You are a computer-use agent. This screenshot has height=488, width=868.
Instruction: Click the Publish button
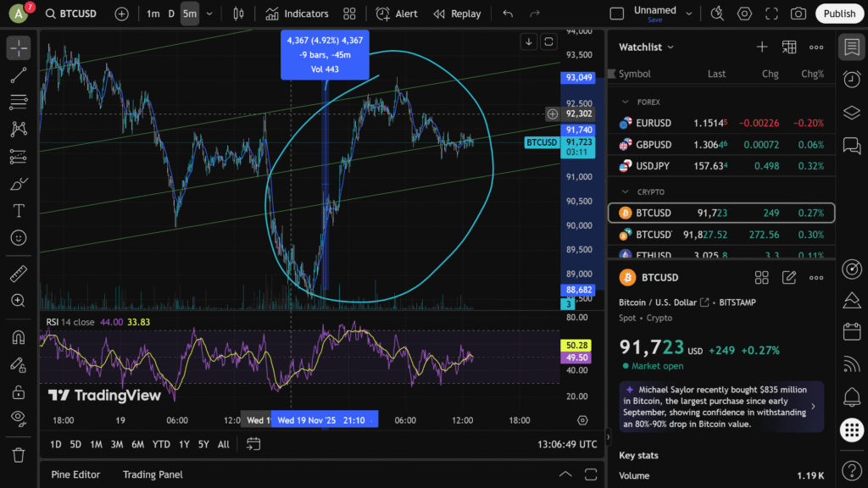coord(839,14)
